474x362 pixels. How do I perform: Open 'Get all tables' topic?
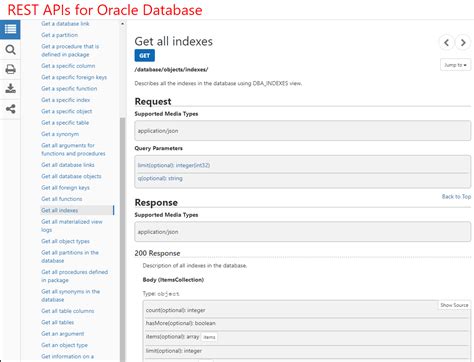pyautogui.click(x=58, y=322)
